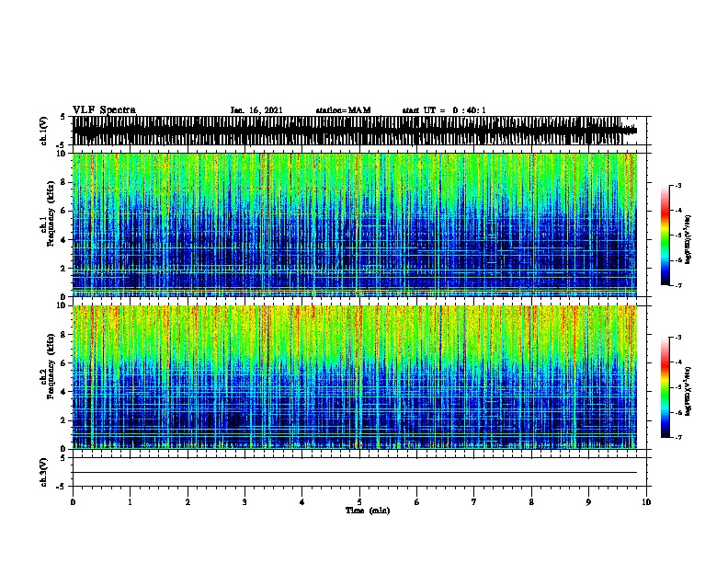Click the "station=MAM" header label
728x563 pixels.
[x=343, y=110]
